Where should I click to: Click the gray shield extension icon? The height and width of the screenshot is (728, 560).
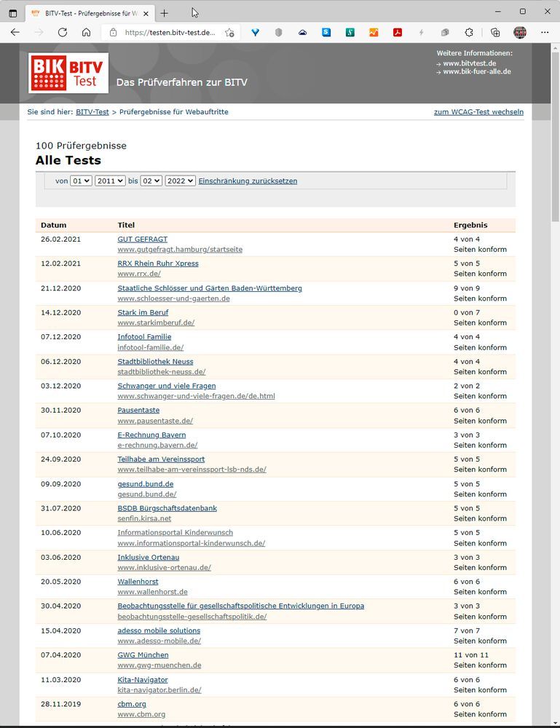pos(279,32)
